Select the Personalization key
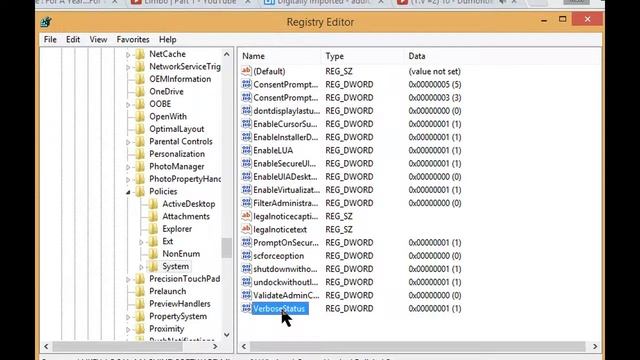Viewport: 640px width, 360px height. pos(177,154)
